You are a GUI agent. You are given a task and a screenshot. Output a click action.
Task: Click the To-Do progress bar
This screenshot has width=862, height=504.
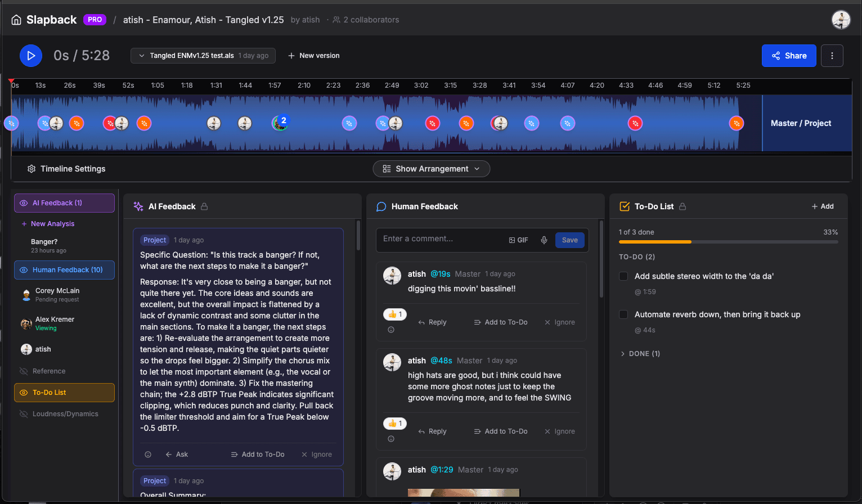(728, 242)
